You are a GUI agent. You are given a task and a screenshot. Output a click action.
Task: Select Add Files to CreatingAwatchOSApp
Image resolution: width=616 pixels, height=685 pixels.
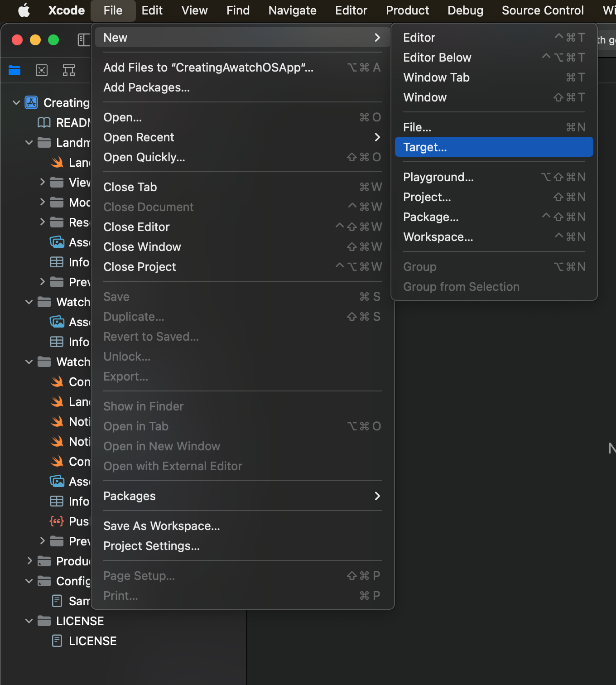(x=243, y=68)
